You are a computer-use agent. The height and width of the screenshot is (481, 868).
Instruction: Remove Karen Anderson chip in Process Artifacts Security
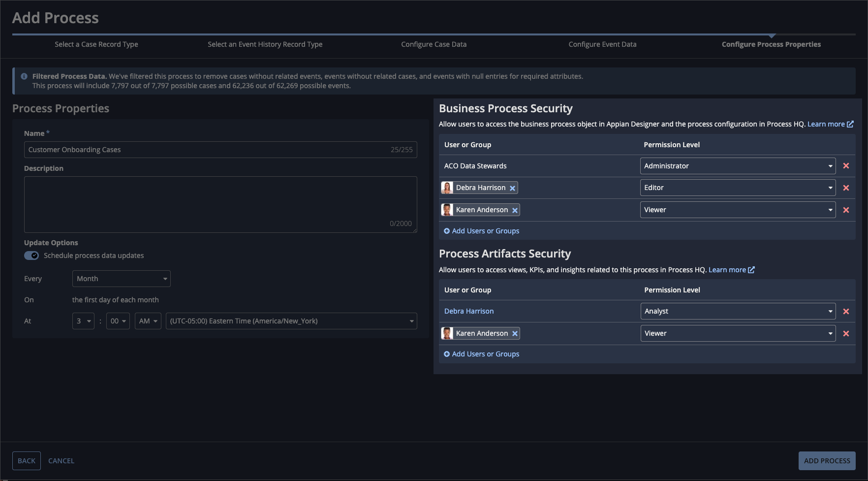click(x=515, y=334)
